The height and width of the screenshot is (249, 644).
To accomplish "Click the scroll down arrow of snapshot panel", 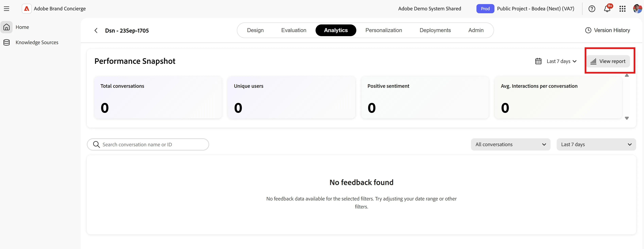I will click(x=626, y=118).
